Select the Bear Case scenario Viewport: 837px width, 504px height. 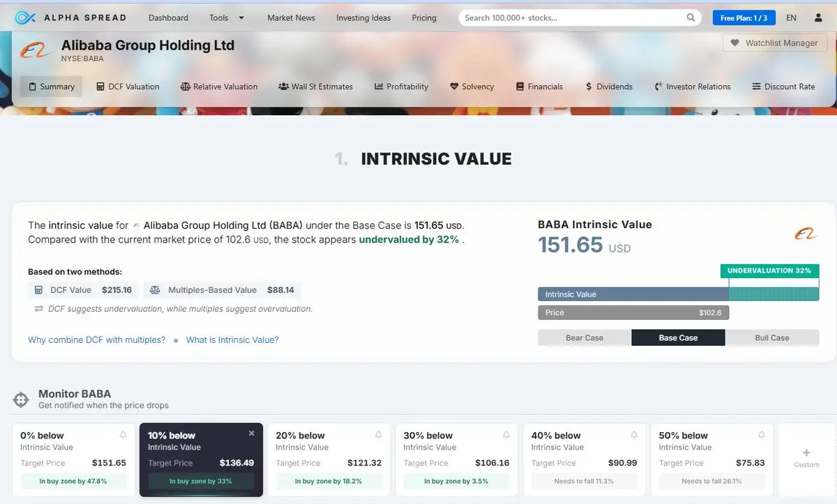coord(585,338)
